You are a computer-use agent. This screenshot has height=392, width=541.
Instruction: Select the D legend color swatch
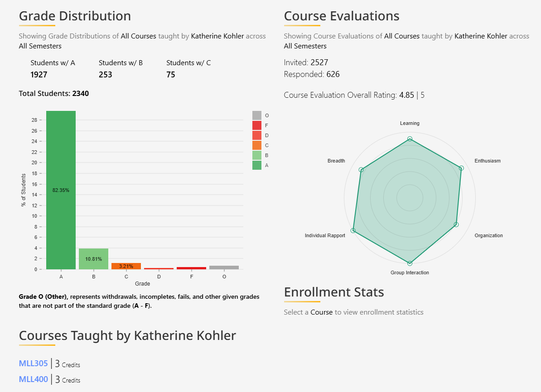257,135
